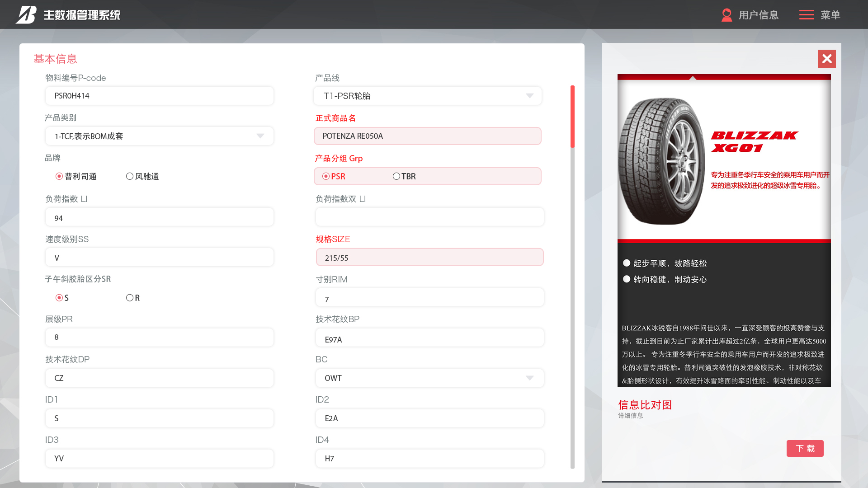Toggle the 起步平顺 feature bullet
Image resolution: width=868 pixels, height=488 pixels.
pos(627,263)
